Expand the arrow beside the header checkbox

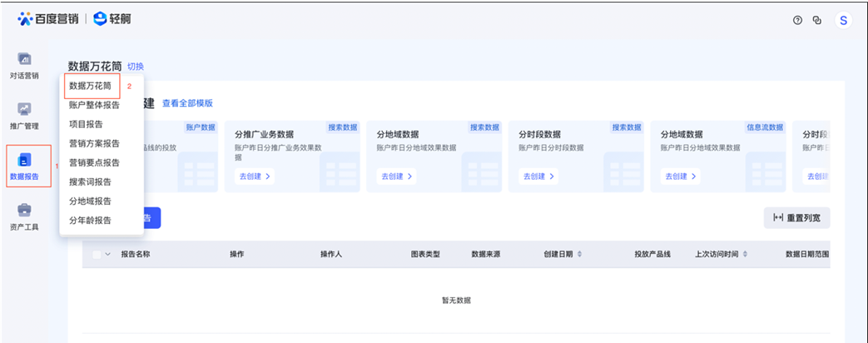tap(107, 254)
